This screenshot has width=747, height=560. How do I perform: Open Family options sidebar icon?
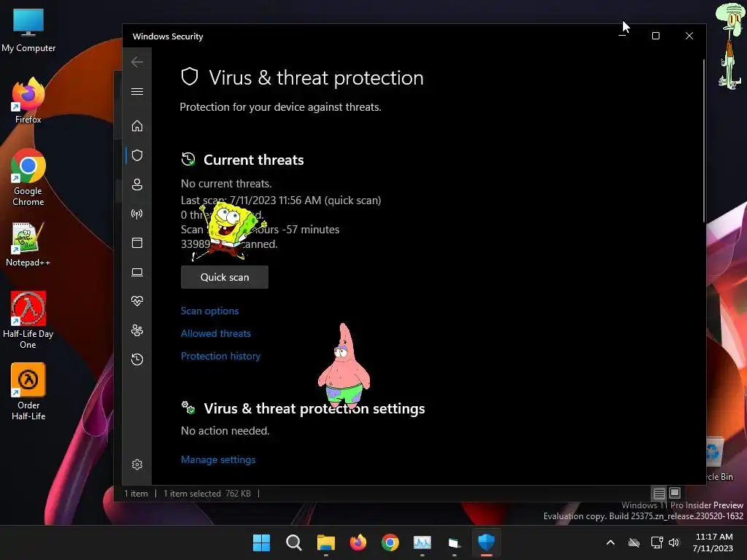pos(137,330)
